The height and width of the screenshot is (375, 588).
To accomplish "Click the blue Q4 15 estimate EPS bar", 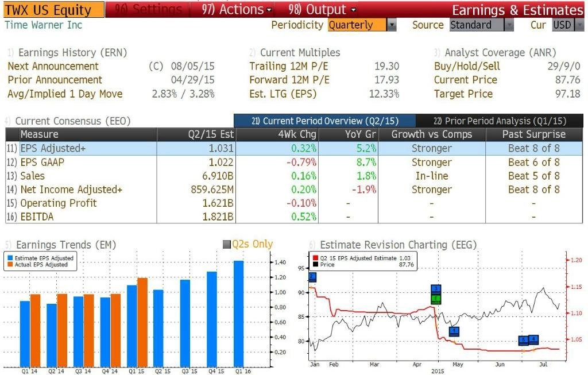I will pyautogui.click(x=212, y=319).
